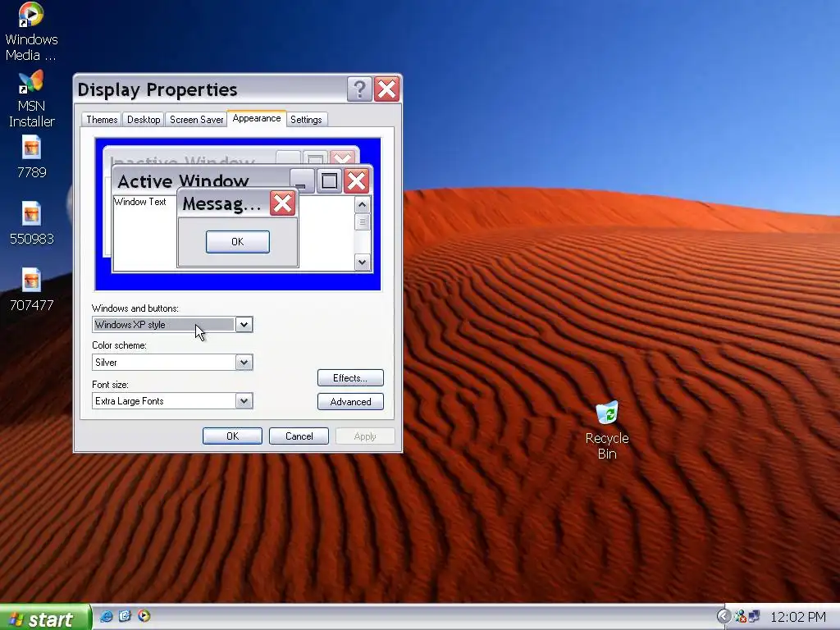840x630 pixels.
Task: Click the preview Active Window maximize button
Action: pos(330,181)
